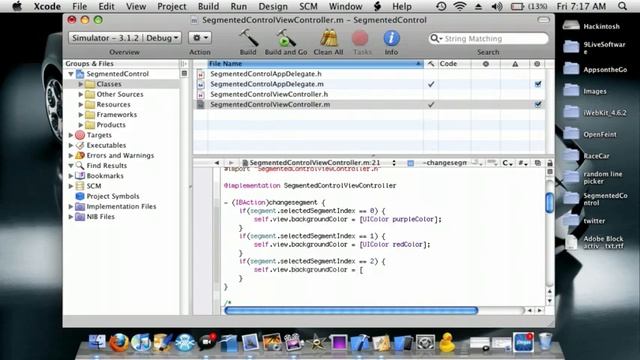
Task: Click the Wi-Fi status icon
Action: tap(460, 7)
